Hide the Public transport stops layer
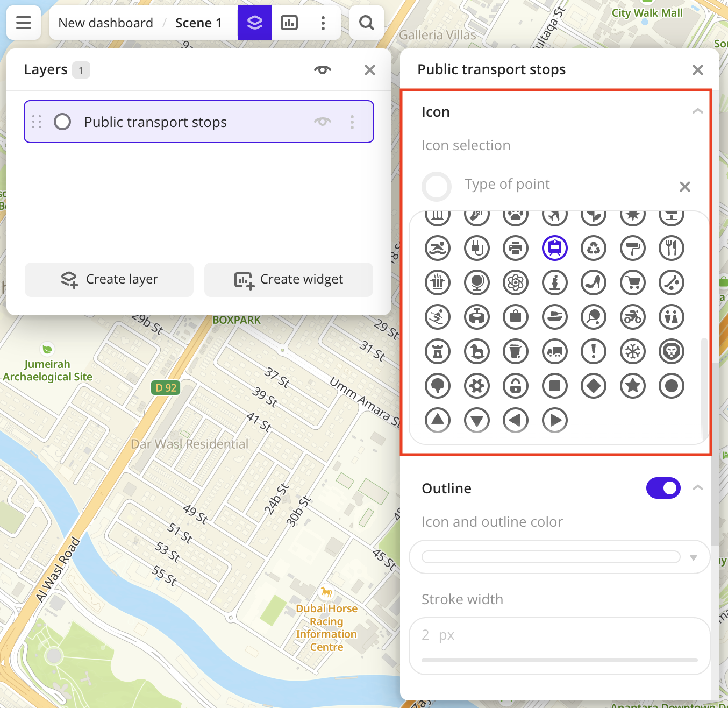The width and height of the screenshot is (728, 708). [323, 122]
